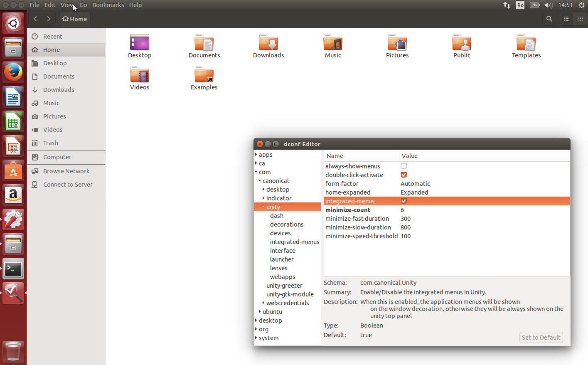Click the Set to Default button

[x=541, y=337]
